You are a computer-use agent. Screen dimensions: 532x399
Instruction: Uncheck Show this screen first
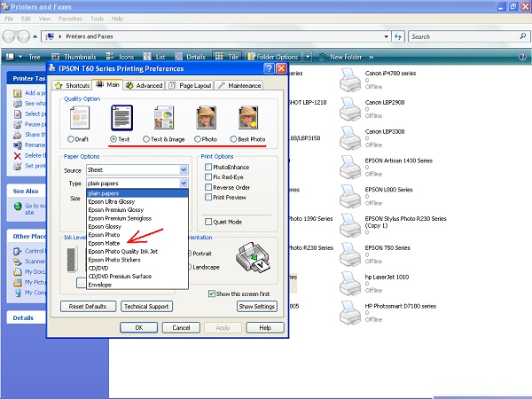coord(212,293)
